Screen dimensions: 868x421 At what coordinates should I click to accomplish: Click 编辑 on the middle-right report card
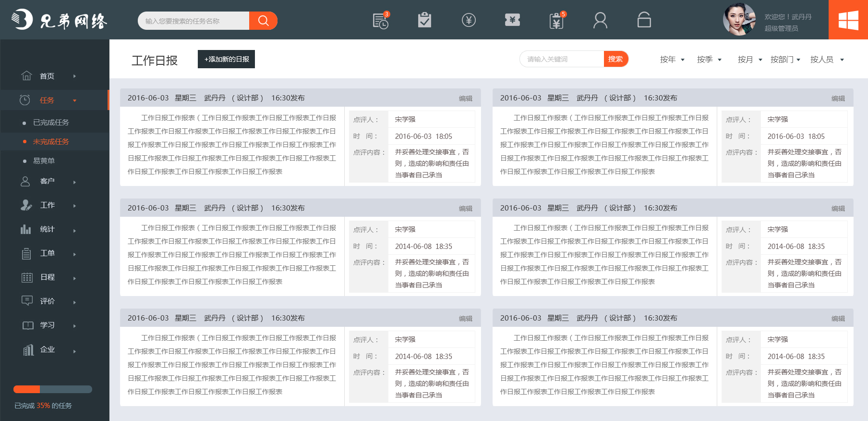[x=838, y=209]
